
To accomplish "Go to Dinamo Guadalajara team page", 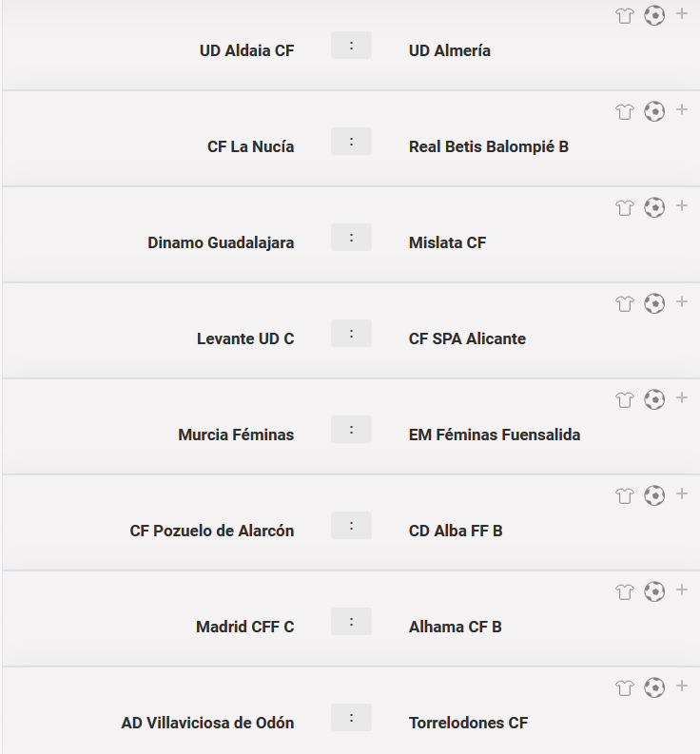I will pyautogui.click(x=221, y=243).
